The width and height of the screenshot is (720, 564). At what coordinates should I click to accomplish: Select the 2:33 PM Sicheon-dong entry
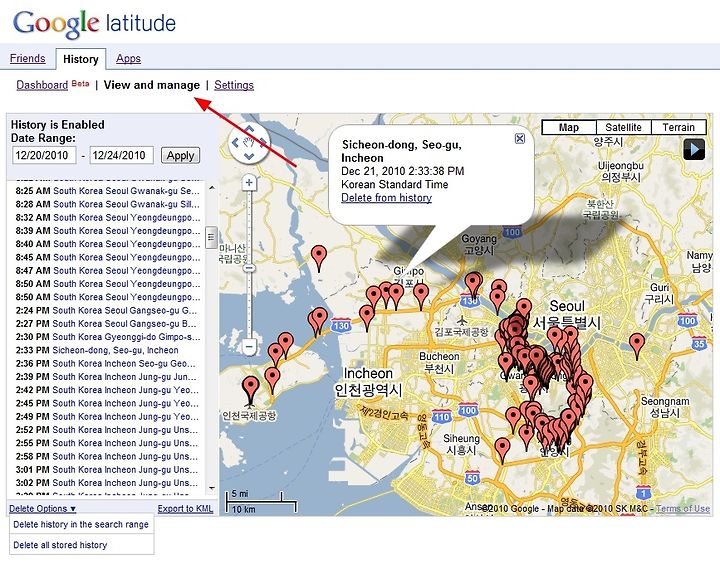(x=97, y=350)
